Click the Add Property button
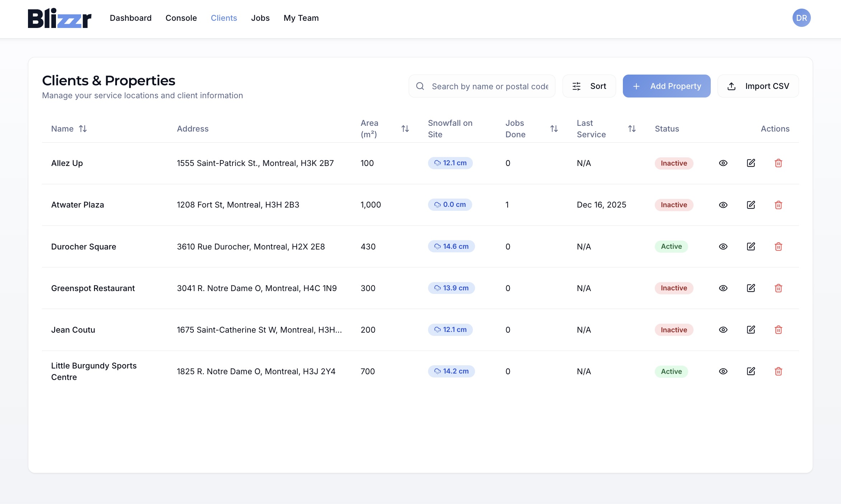This screenshot has width=841, height=504. coord(666,86)
